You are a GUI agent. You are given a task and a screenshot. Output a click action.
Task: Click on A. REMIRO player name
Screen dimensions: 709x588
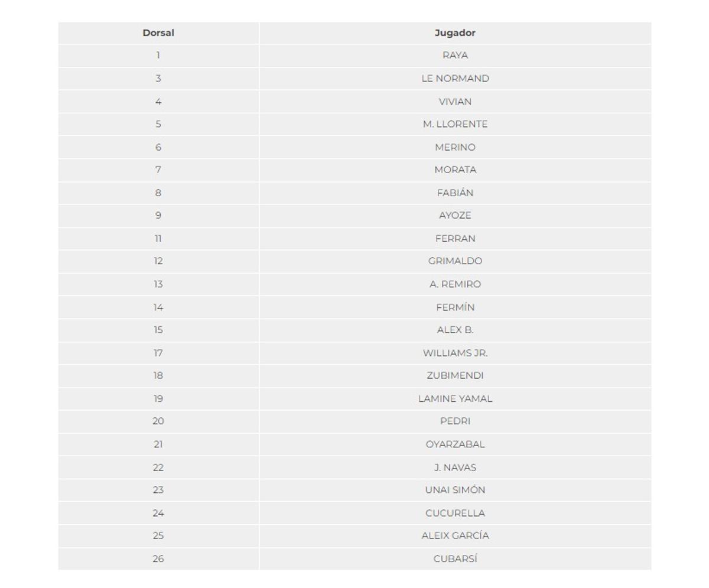455,284
